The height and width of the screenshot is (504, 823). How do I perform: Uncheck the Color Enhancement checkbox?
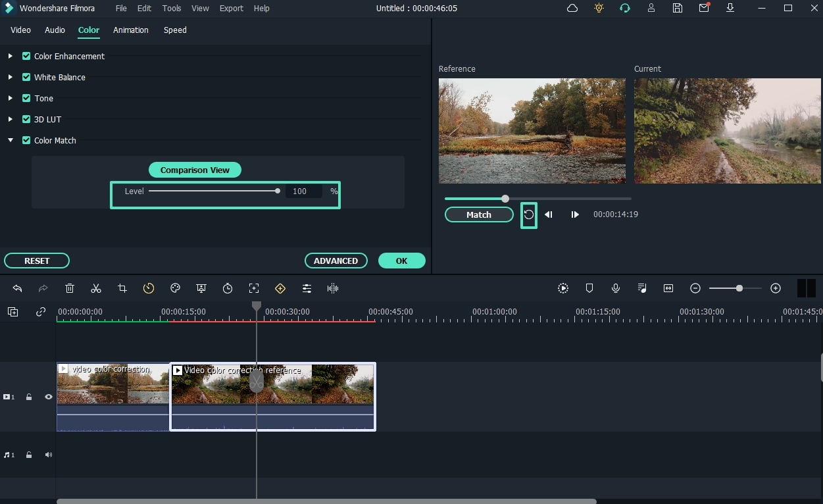26,56
